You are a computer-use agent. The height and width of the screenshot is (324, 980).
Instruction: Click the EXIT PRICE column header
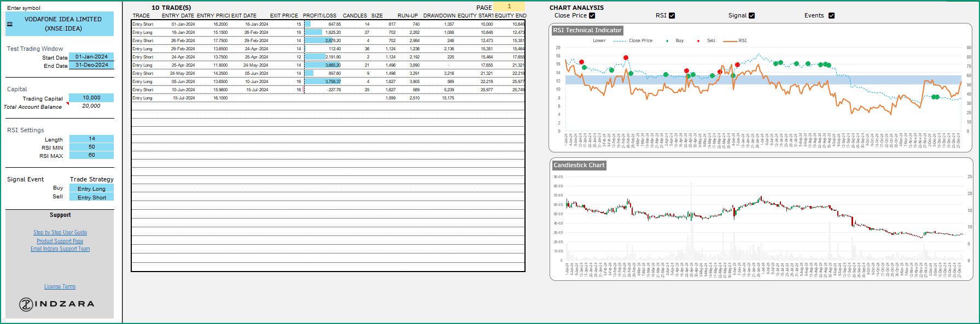click(284, 16)
